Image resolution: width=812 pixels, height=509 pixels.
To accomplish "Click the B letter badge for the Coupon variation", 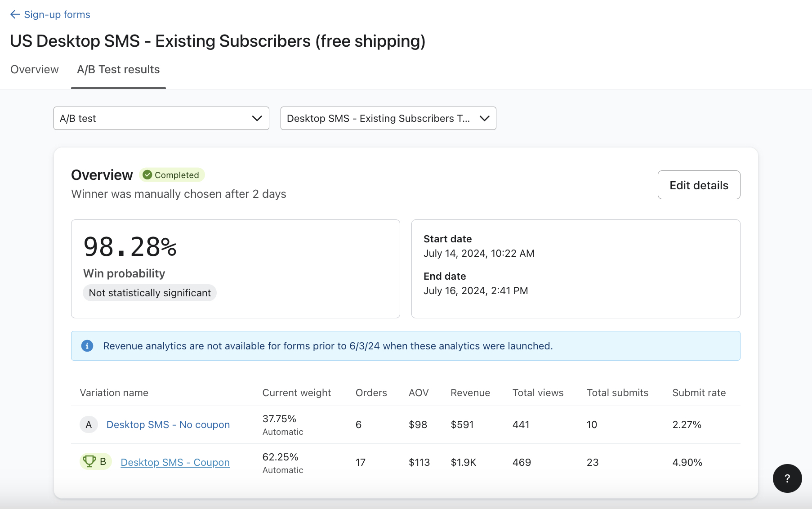I will coord(103,461).
